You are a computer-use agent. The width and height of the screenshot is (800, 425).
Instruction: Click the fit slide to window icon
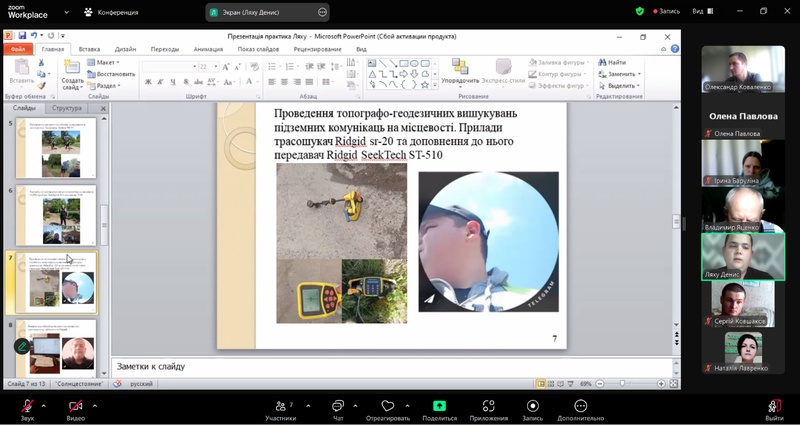click(x=673, y=384)
